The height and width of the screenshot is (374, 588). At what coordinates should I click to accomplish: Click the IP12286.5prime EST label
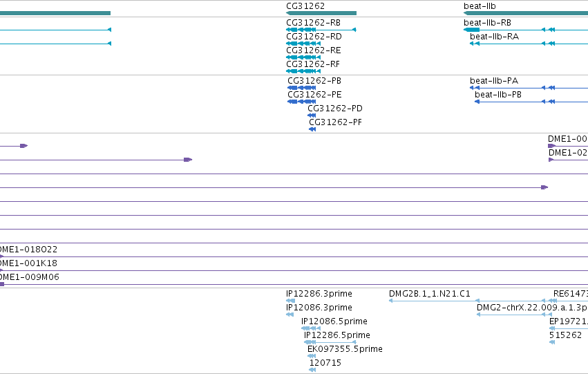click(337, 335)
